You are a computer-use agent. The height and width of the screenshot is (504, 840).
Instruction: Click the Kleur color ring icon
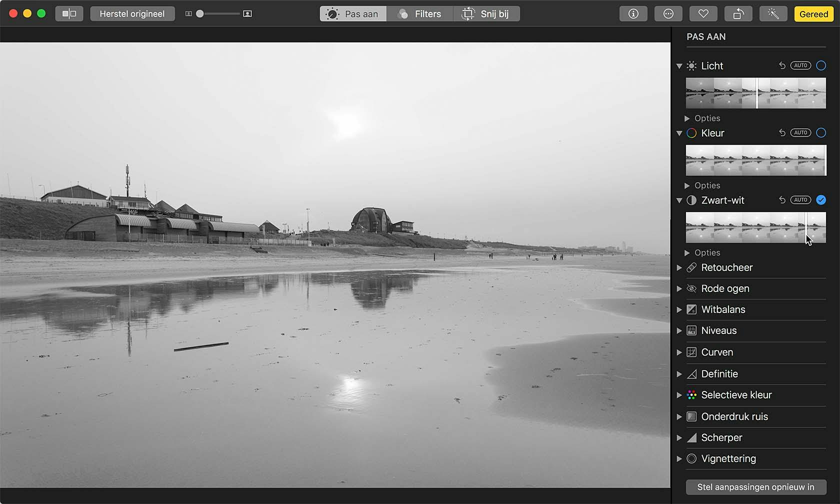tap(691, 133)
